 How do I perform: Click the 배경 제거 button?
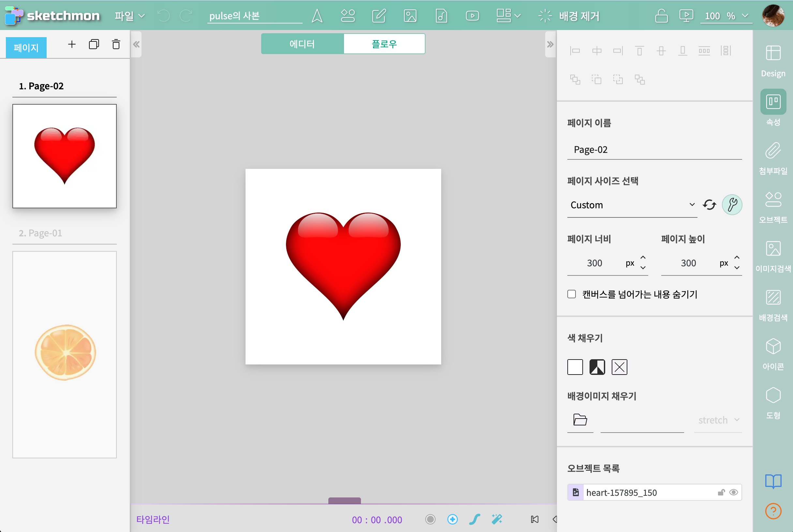(x=569, y=16)
